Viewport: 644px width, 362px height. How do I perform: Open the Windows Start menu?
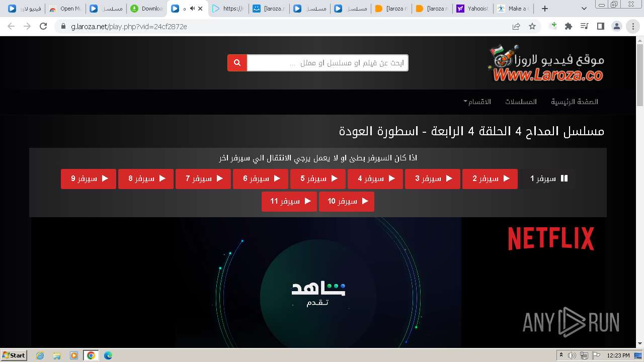14,355
